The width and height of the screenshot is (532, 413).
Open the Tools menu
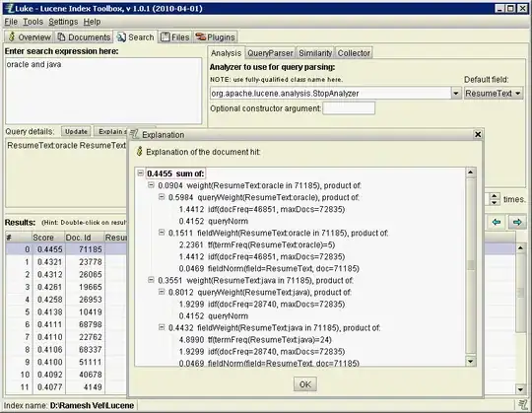point(33,22)
